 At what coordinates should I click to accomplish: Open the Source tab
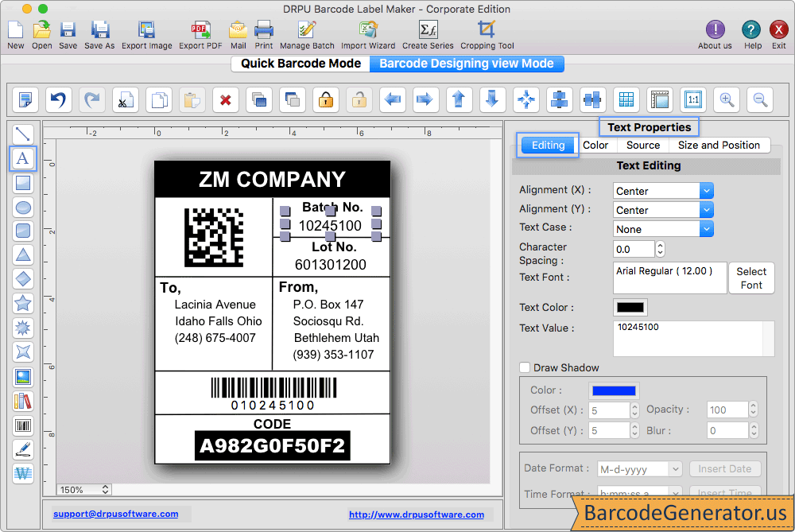click(643, 145)
